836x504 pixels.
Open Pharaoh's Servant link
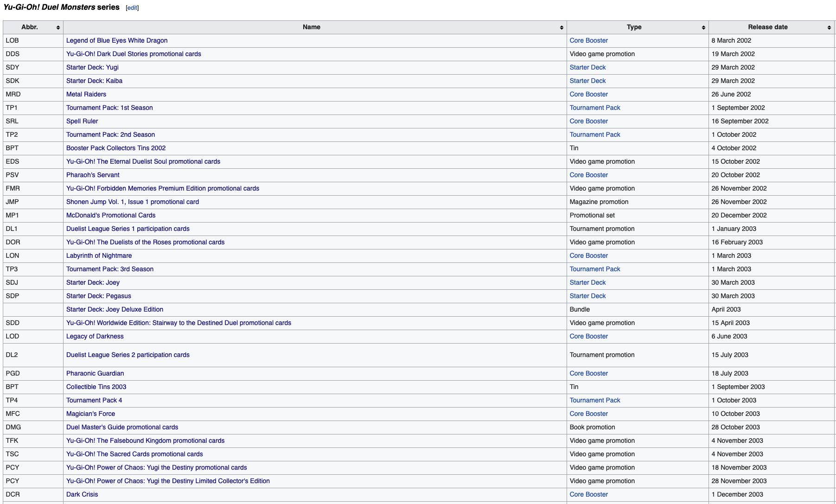click(93, 175)
